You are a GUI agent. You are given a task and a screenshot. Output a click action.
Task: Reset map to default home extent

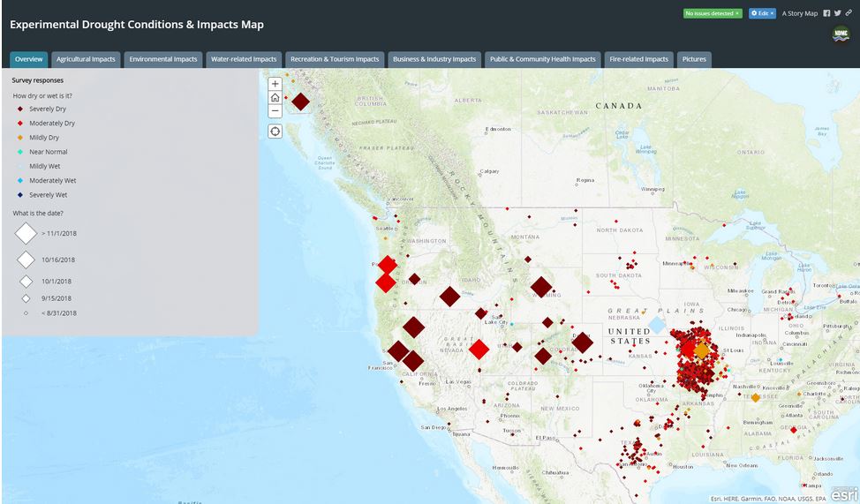(x=275, y=98)
